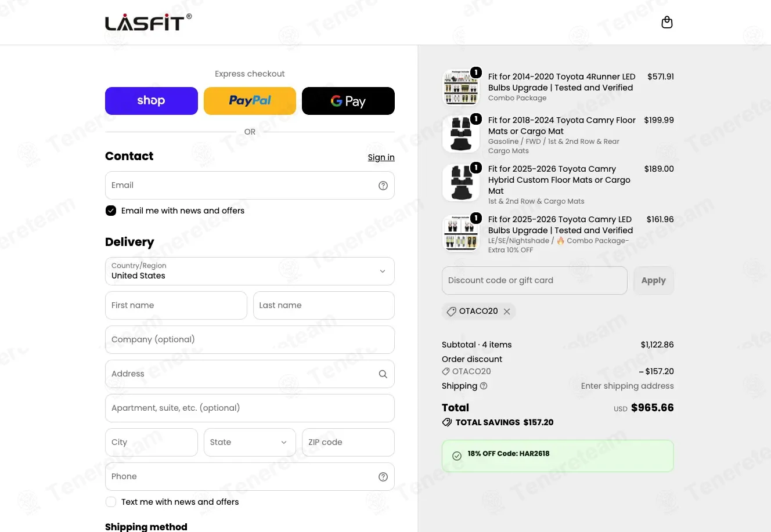Viewport: 771px width, 532px height.
Task: Open the shopping bag cart icon
Action: [x=667, y=23]
